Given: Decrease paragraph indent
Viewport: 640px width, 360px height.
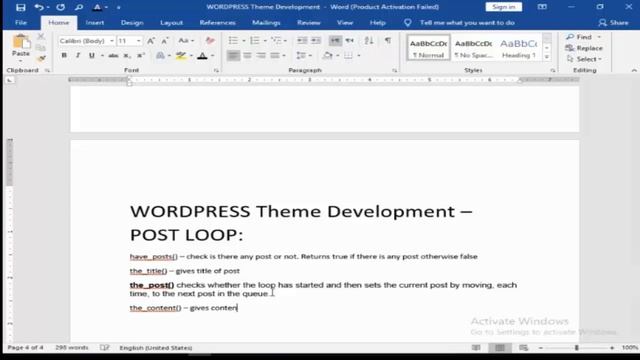Looking at the screenshot, I should click(x=302, y=40).
